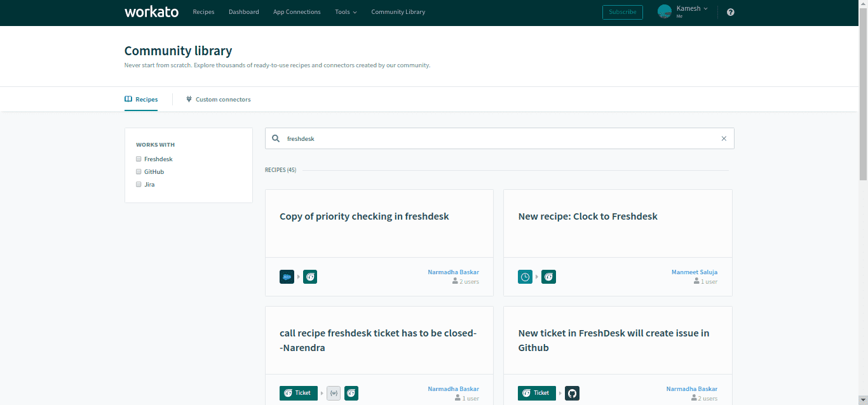The width and height of the screenshot is (868, 405).
Task: Click the Subscribe button
Action: point(622,12)
